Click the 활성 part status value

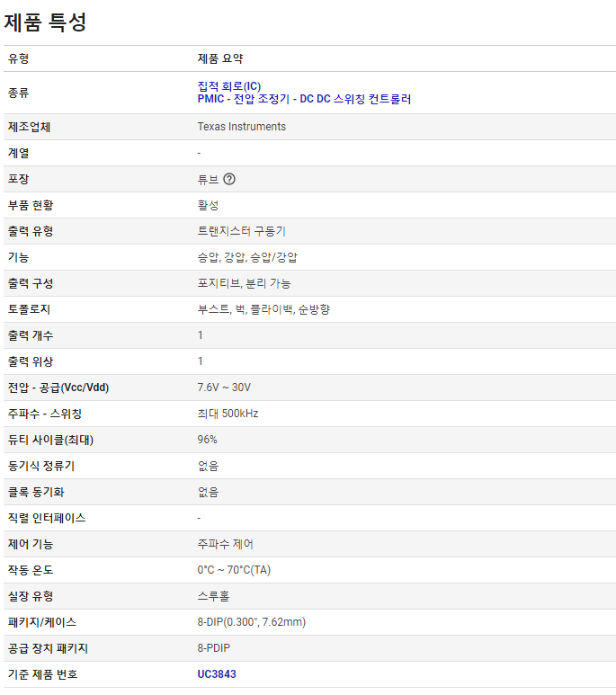[x=208, y=205]
